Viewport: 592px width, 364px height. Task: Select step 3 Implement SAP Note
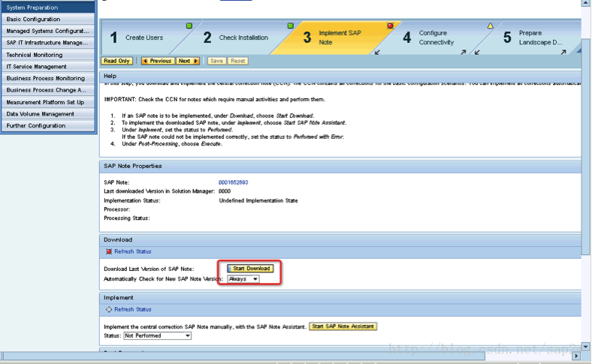[x=334, y=38]
